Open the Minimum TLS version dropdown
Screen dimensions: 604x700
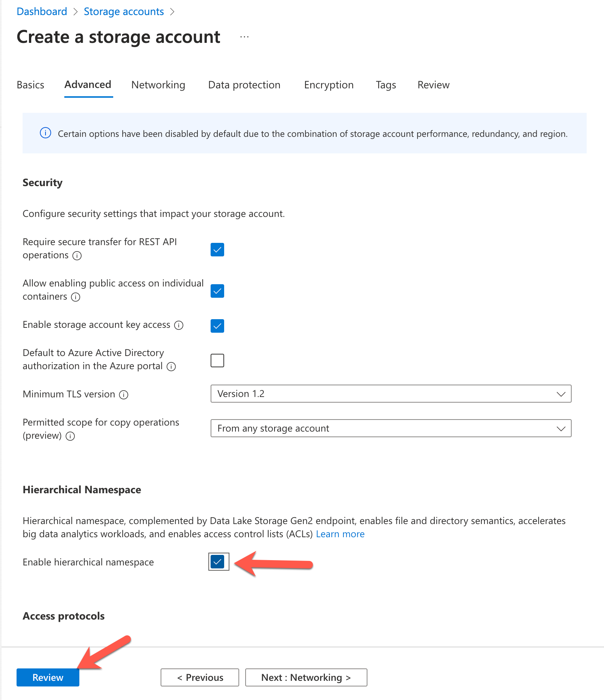click(561, 394)
